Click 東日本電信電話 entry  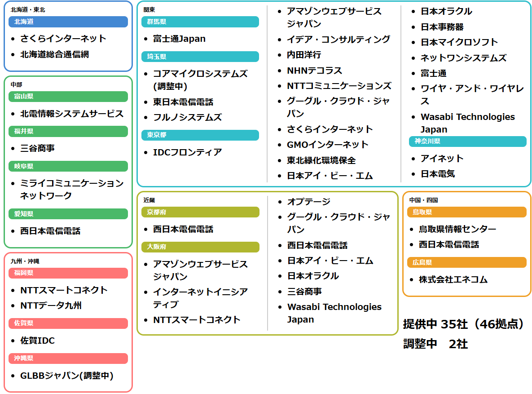(x=183, y=102)
